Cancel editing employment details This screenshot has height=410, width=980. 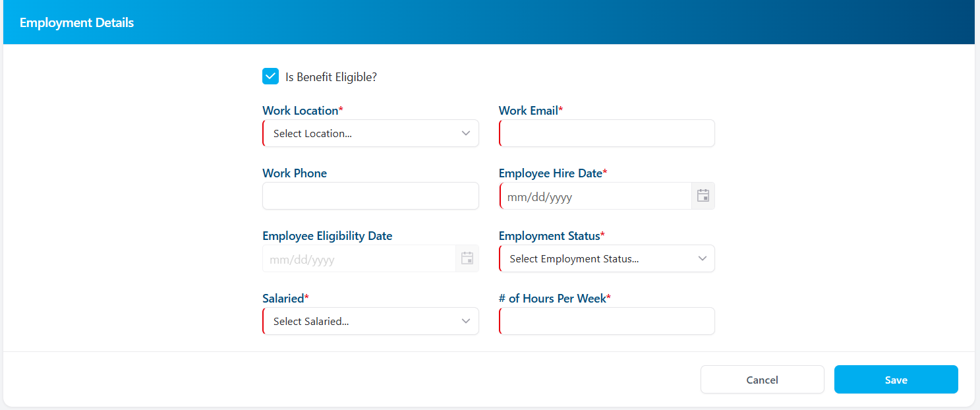pyautogui.click(x=762, y=379)
